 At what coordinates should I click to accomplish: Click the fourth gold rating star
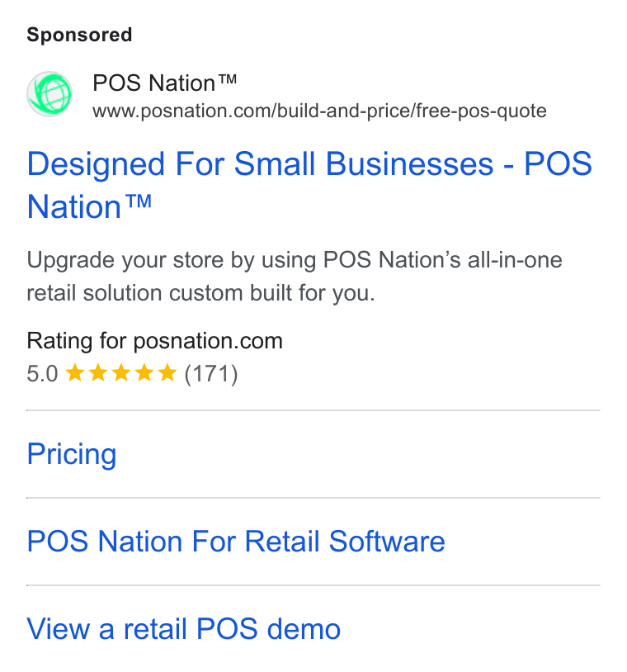144,373
